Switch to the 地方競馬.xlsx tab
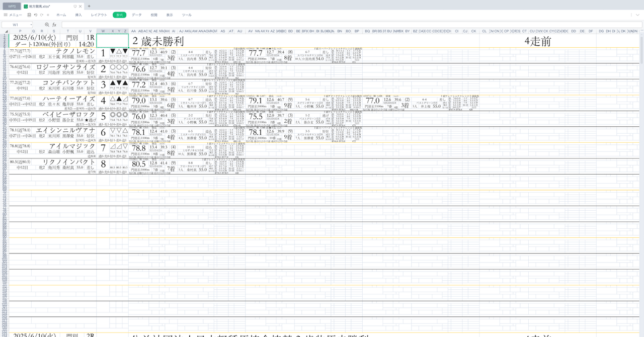This screenshot has width=644, height=337. pyautogui.click(x=38, y=7)
